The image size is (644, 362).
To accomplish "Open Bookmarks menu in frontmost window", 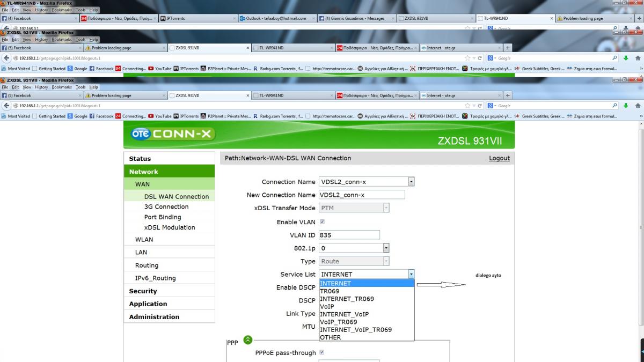I will (x=62, y=87).
